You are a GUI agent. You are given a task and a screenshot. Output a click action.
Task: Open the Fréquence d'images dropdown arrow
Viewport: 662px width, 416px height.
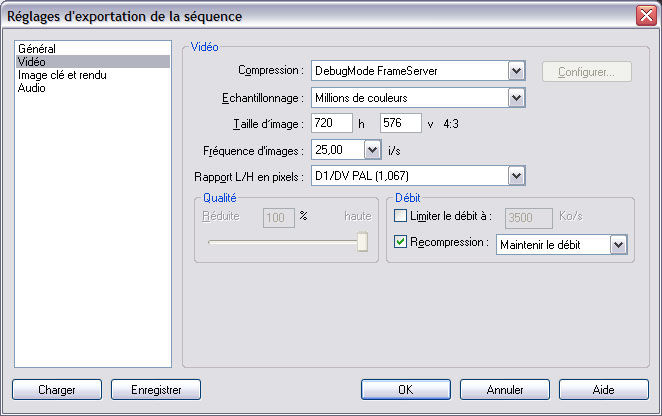[372, 150]
